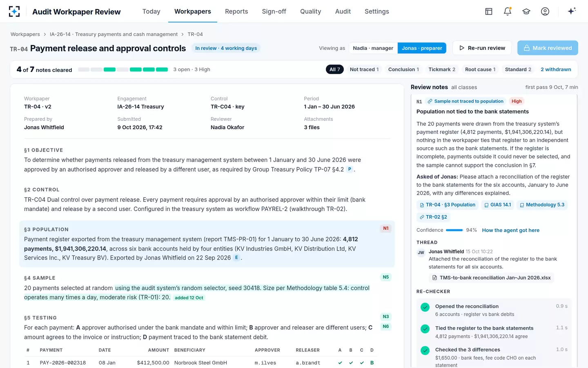Image resolution: width=588 pixels, height=368 pixels.
Task: Open the Sign-off tab
Action: tap(274, 11)
